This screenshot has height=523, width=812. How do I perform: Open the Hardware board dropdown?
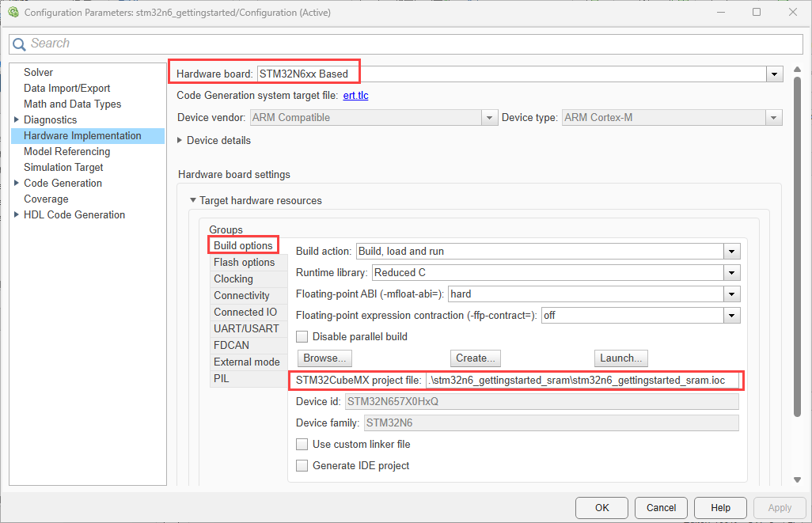(774, 74)
